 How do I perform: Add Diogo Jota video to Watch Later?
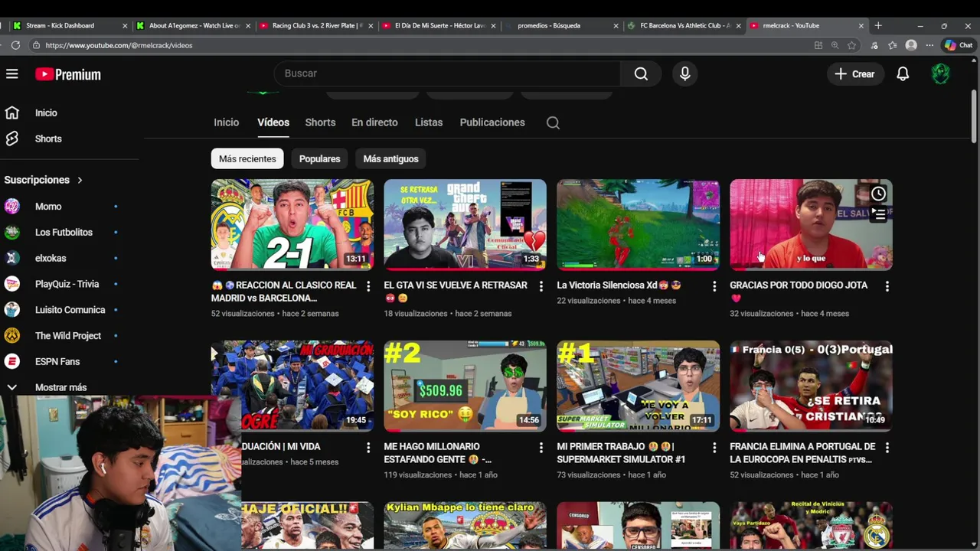click(x=878, y=194)
